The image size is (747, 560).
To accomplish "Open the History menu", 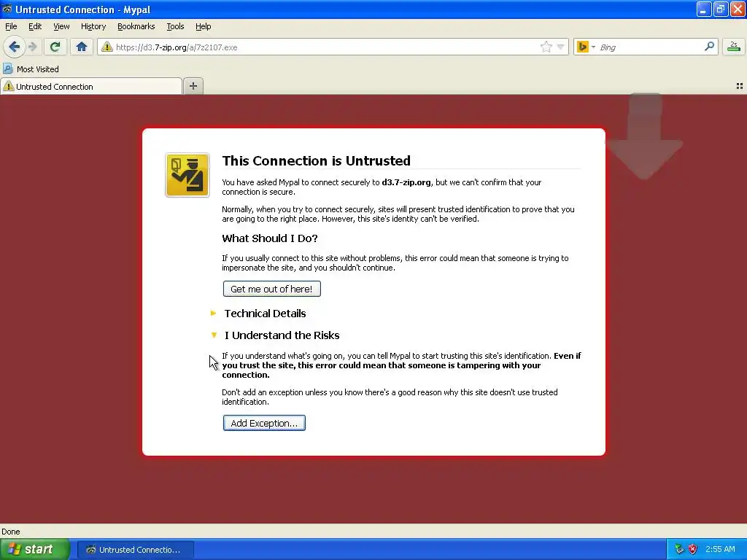I will [93, 27].
